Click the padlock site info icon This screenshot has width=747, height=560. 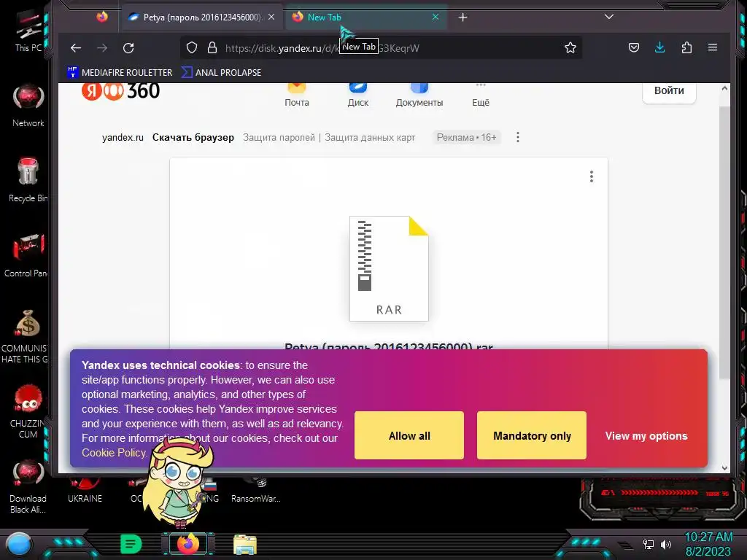(x=212, y=47)
